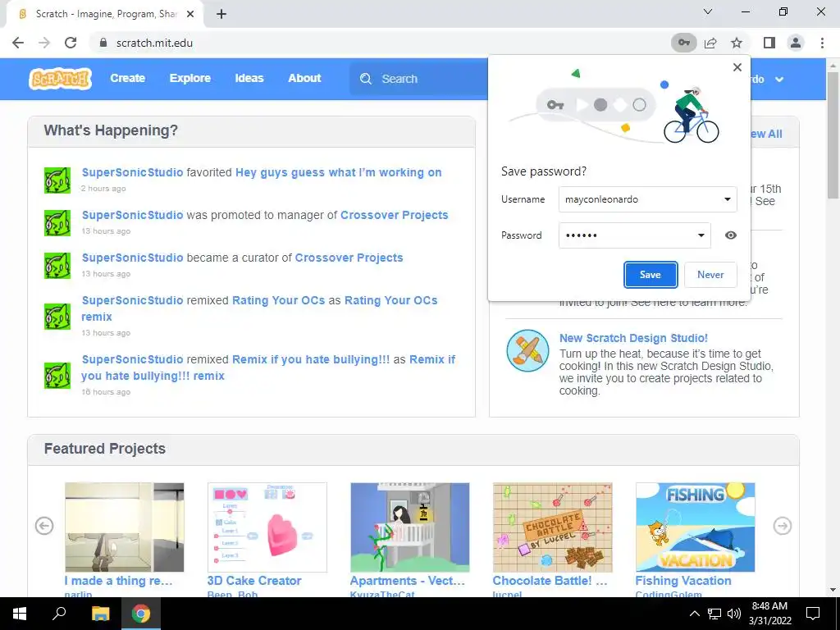Viewport: 840px width, 630px height.
Task: Click the network icon in system tray
Action: coord(714,614)
